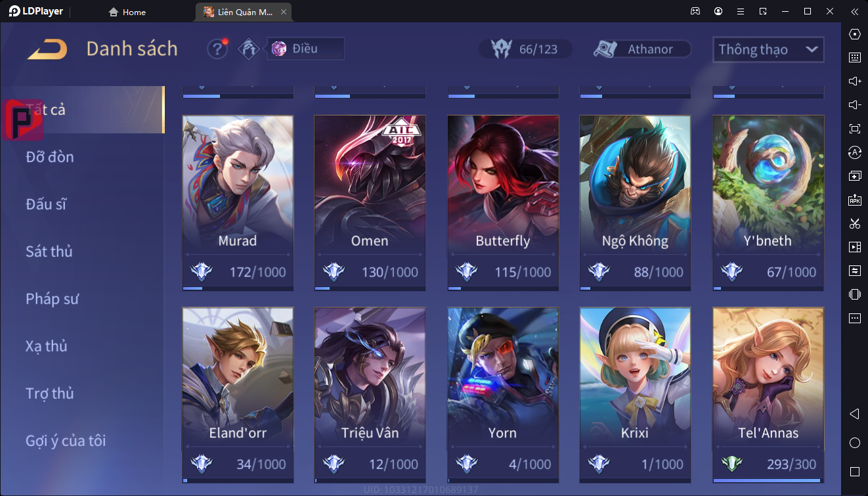
Task: Expand the Thông thạo dropdown
Action: tap(768, 49)
